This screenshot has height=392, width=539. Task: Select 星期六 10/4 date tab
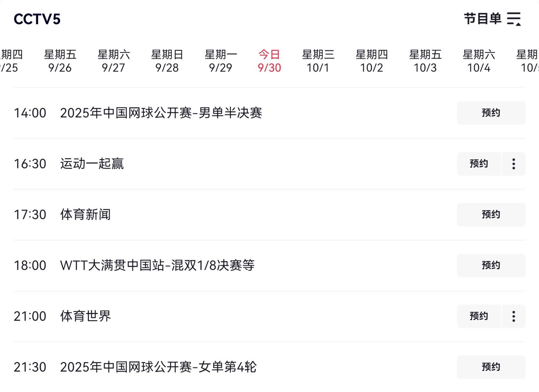pyautogui.click(x=479, y=61)
